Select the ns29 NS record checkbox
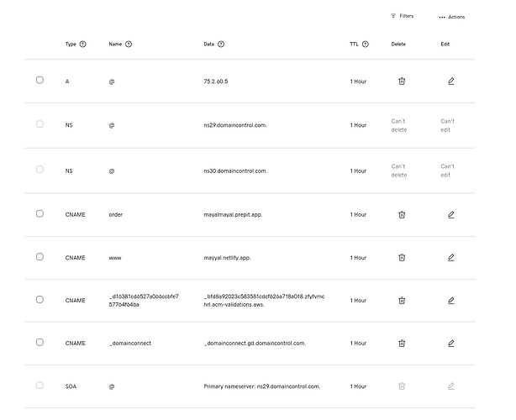The image size is (516, 420). [x=39, y=124]
